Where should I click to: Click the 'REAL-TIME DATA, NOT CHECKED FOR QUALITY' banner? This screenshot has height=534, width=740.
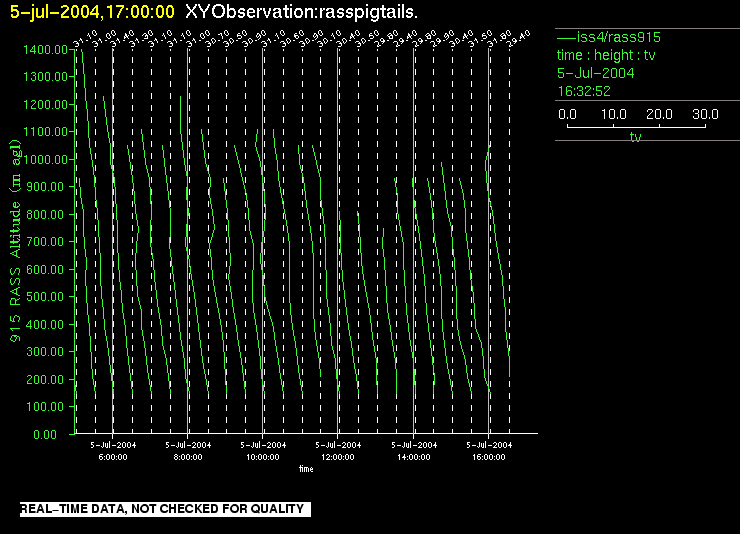click(162, 510)
